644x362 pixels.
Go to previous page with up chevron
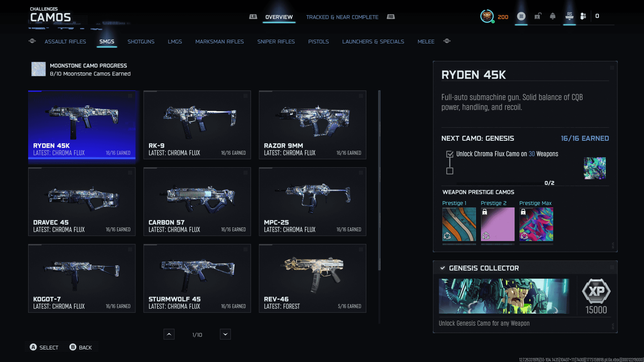[x=169, y=334]
